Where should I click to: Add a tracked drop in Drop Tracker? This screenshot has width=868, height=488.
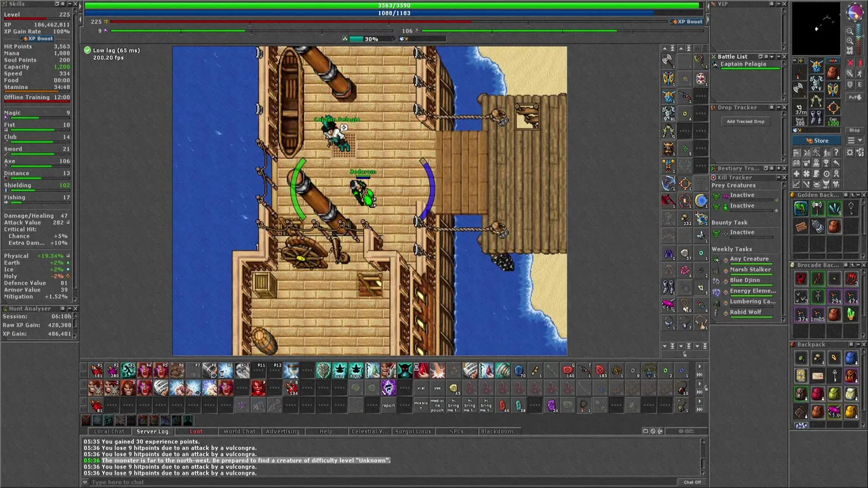coord(746,121)
